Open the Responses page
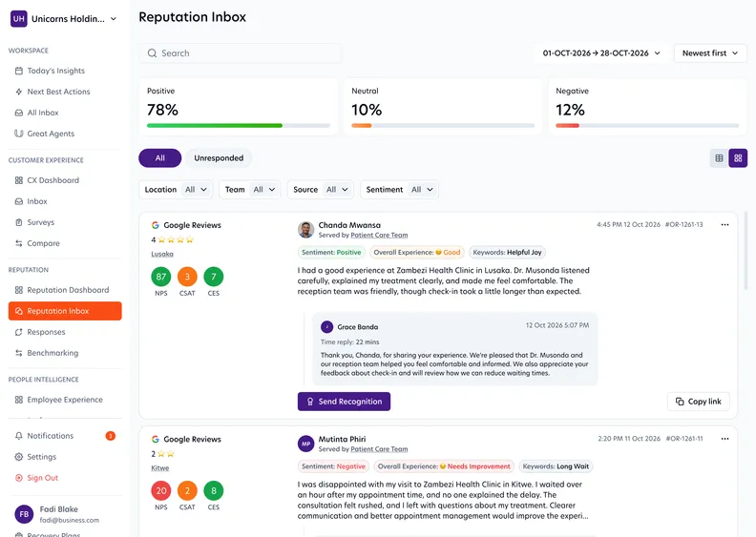Image resolution: width=756 pixels, height=537 pixels. click(46, 332)
